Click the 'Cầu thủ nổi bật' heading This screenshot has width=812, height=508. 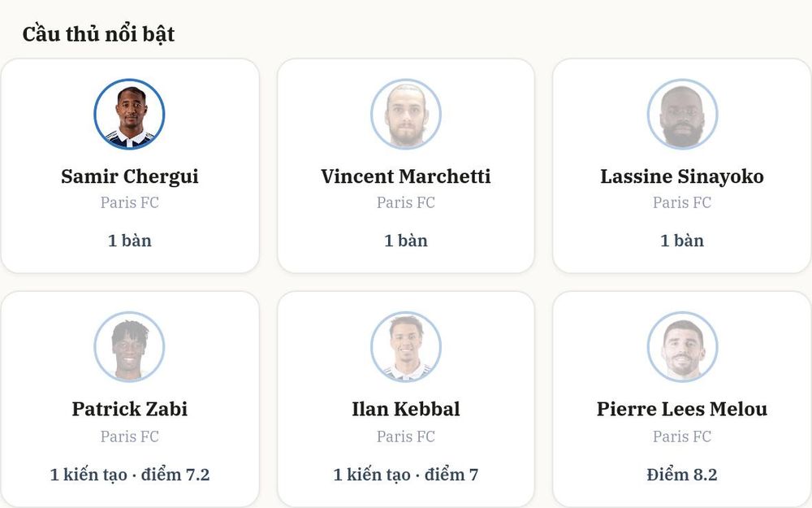tap(98, 34)
